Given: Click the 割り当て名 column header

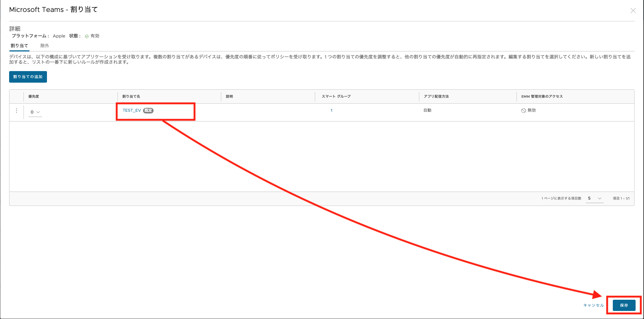Looking at the screenshot, I should click(x=131, y=96).
